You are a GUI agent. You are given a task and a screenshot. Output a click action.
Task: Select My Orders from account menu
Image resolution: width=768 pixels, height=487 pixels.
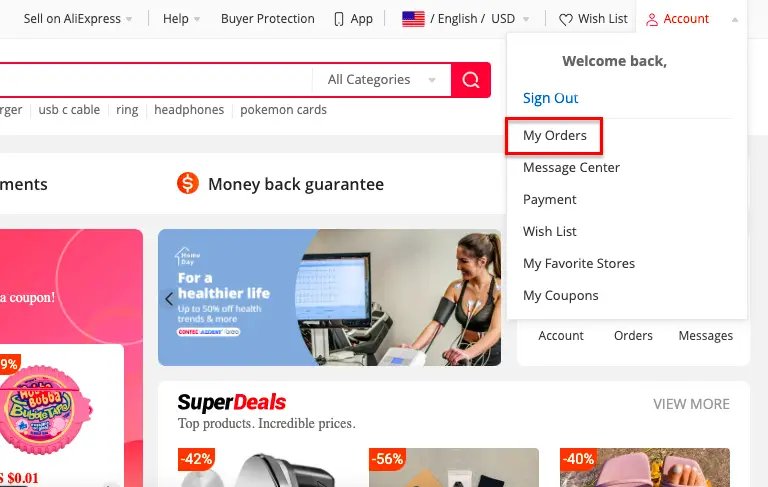(x=554, y=136)
